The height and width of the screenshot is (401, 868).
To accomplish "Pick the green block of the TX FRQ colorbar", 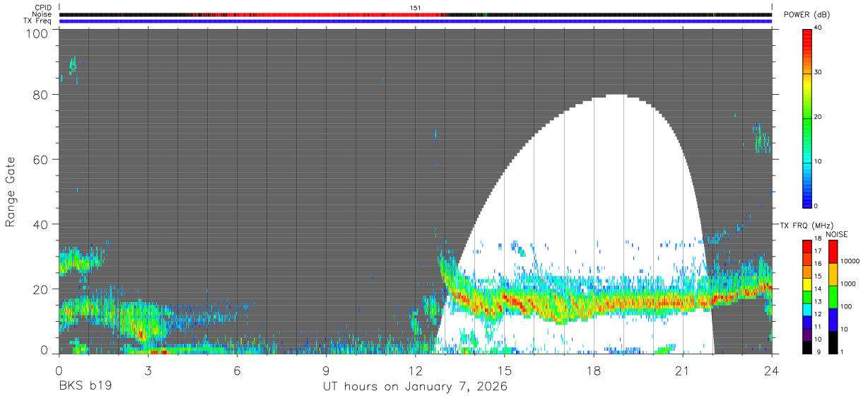I will pos(808,297).
